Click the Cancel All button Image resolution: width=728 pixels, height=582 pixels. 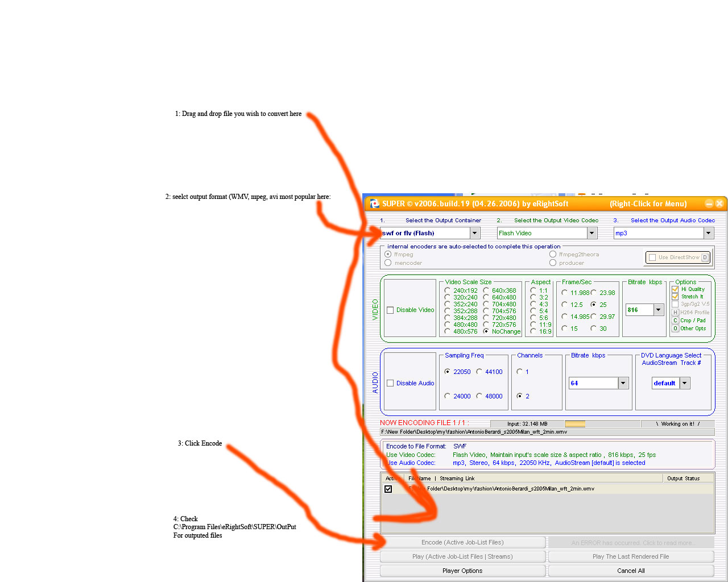pos(631,571)
